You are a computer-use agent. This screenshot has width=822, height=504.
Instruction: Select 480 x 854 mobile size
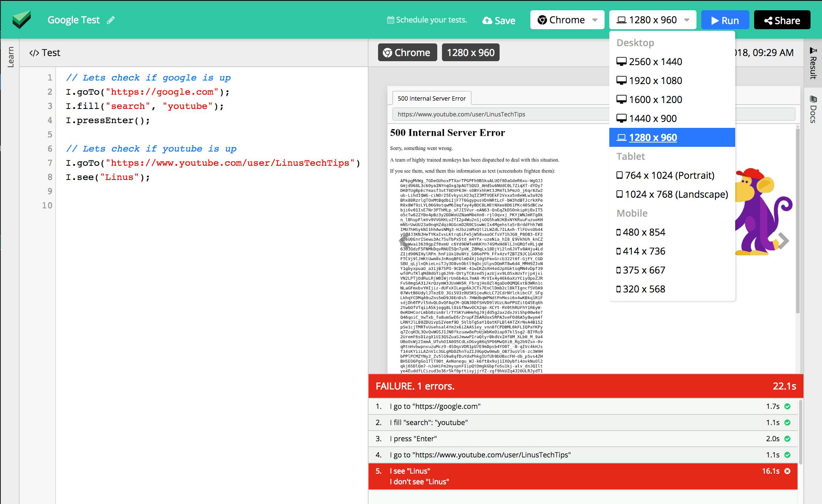tap(672, 232)
